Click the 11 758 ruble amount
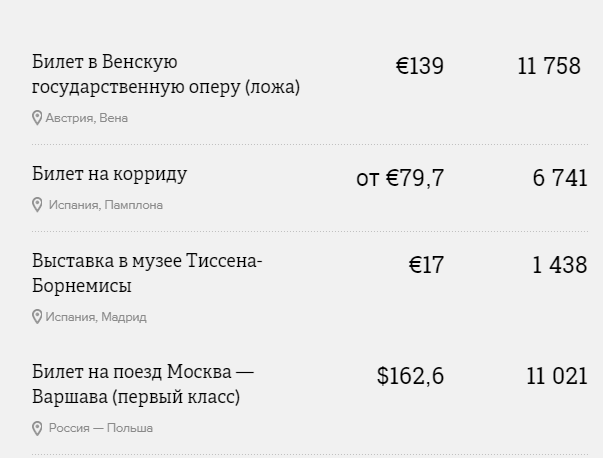The height and width of the screenshot is (458, 603). pyautogui.click(x=549, y=66)
